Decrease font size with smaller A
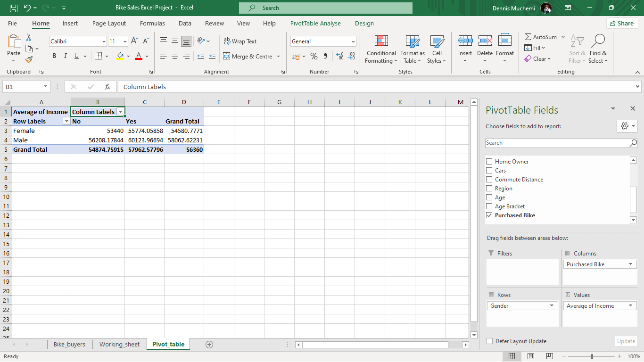Image resolution: width=644 pixels, height=362 pixels. pos(145,41)
